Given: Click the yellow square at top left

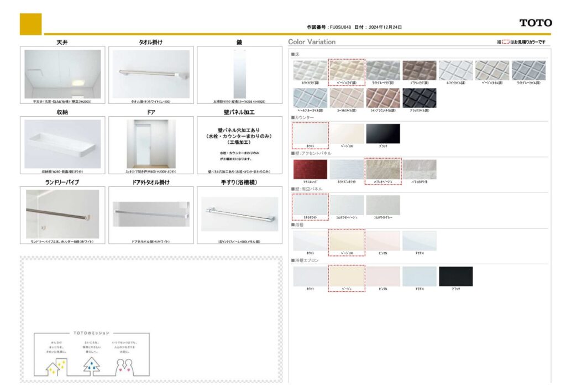Looking at the screenshot, I should [30, 24].
